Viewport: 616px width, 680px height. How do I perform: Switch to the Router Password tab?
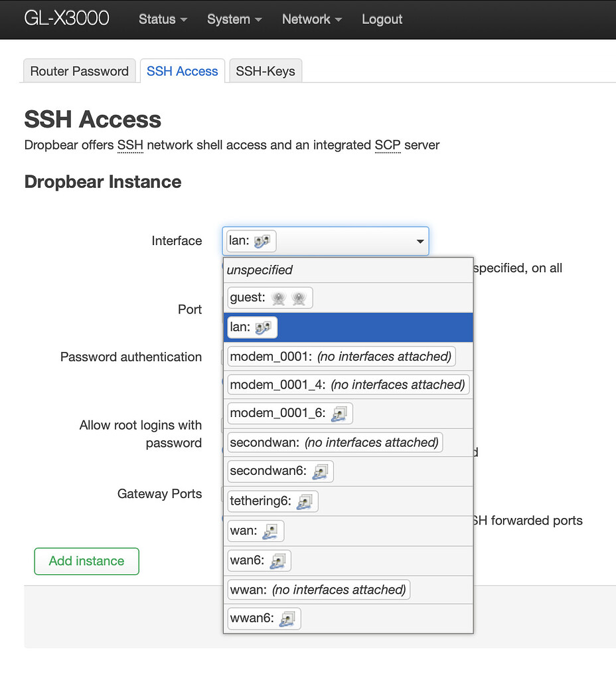tap(79, 70)
